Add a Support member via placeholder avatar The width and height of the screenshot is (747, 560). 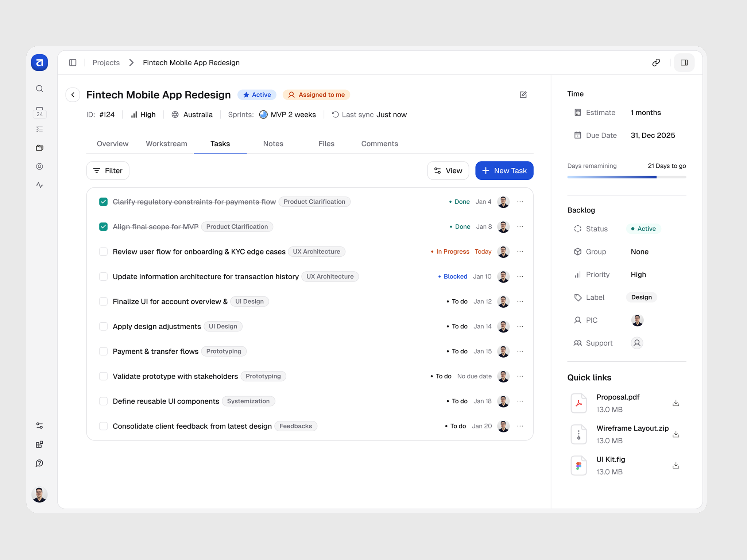pyautogui.click(x=637, y=343)
